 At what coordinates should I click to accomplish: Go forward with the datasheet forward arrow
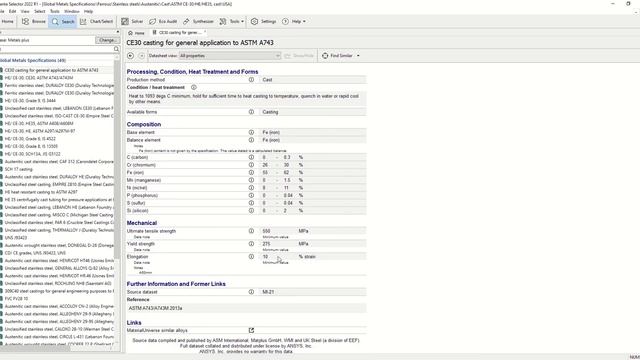click(x=141, y=56)
